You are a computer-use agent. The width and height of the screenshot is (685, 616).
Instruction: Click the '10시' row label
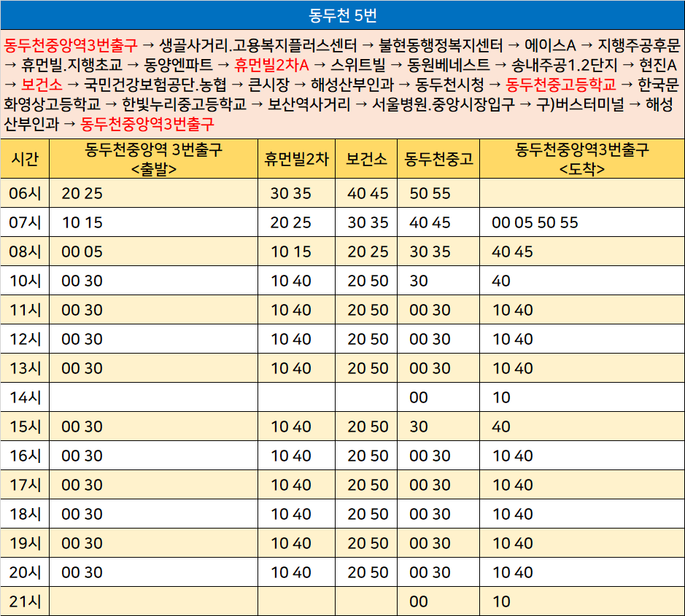[25, 281]
